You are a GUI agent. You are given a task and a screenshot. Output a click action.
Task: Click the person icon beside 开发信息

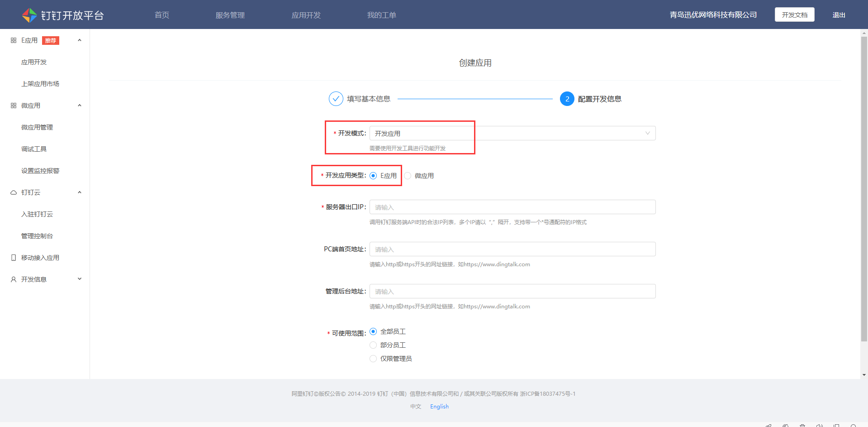pyautogui.click(x=13, y=279)
